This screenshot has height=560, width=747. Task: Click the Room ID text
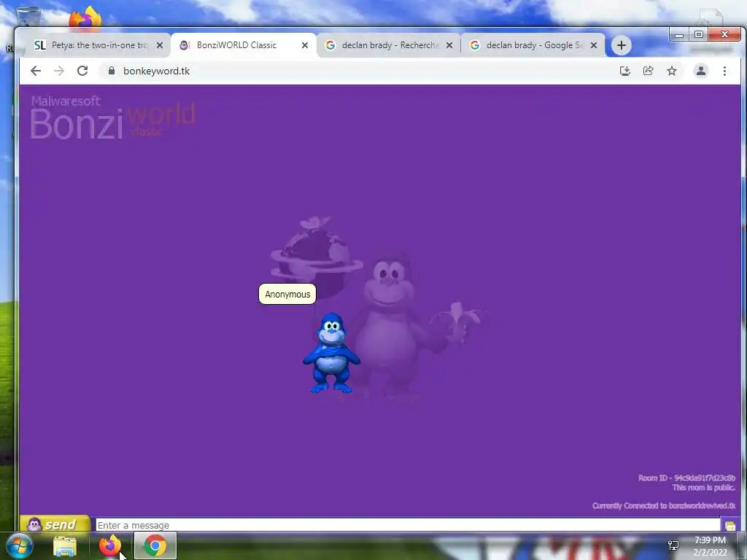pos(686,478)
